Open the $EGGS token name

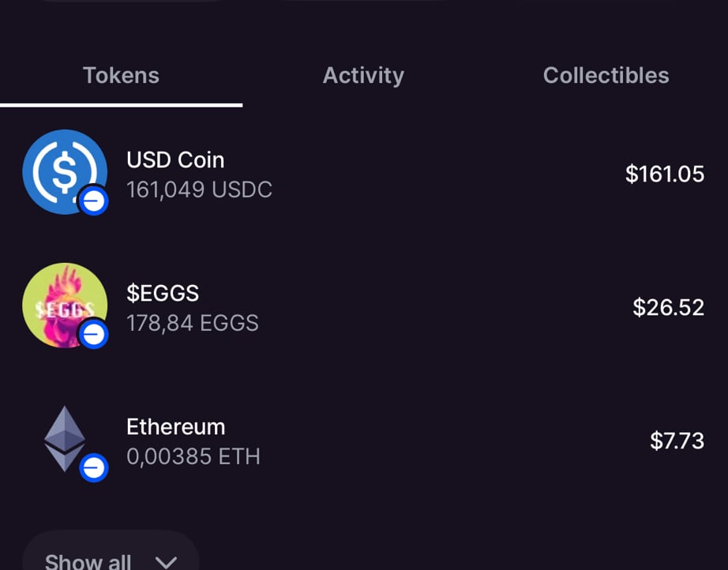click(x=163, y=294)
